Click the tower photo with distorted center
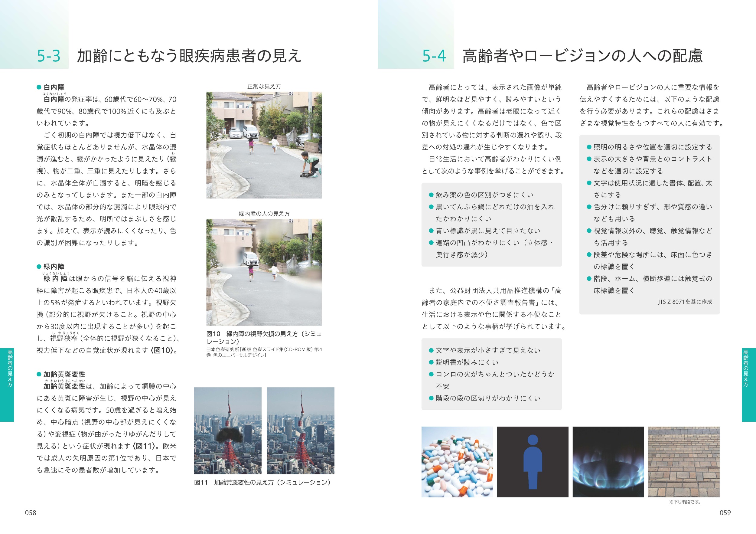This screenshot has height=534, width=756. pos(301,431)
